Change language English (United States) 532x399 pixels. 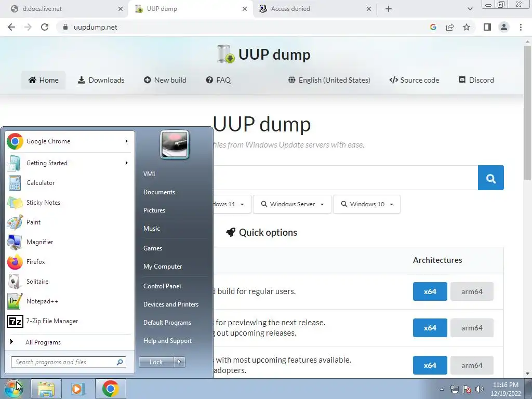329,80
